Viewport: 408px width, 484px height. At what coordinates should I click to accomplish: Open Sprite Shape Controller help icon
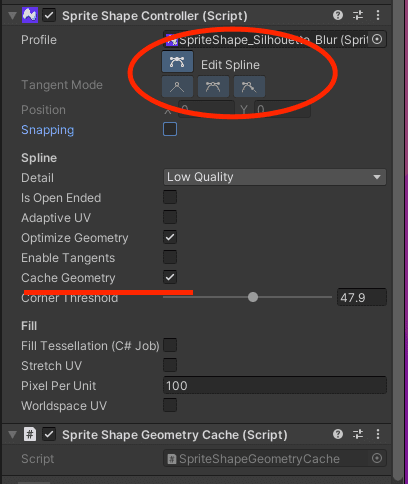tap(338, 15)
